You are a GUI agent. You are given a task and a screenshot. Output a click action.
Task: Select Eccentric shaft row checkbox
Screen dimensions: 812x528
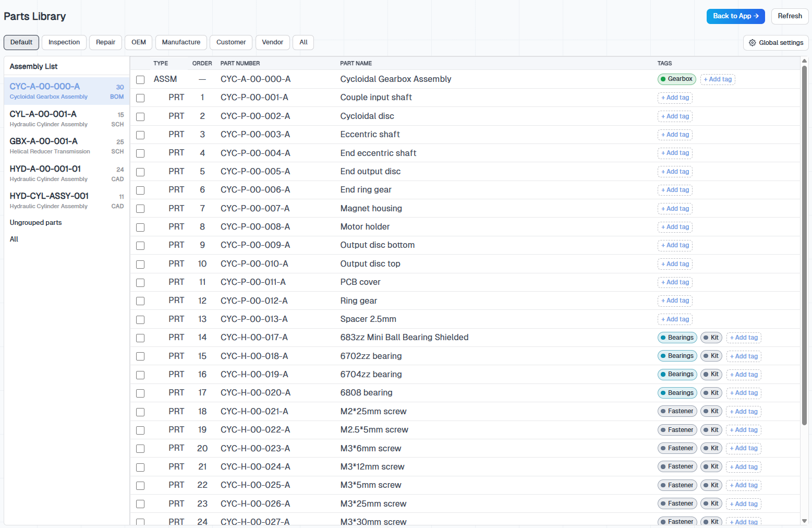pos(140,135)
